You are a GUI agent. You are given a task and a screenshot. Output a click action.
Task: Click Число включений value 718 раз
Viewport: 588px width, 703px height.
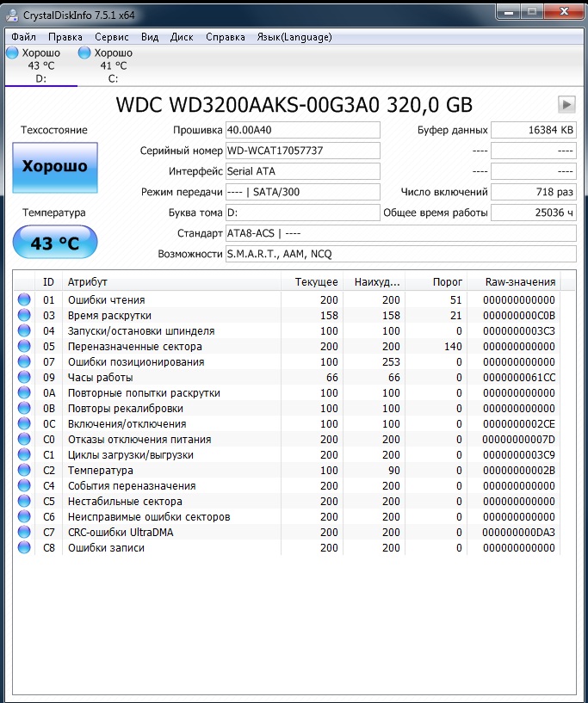tap(534, 192)
